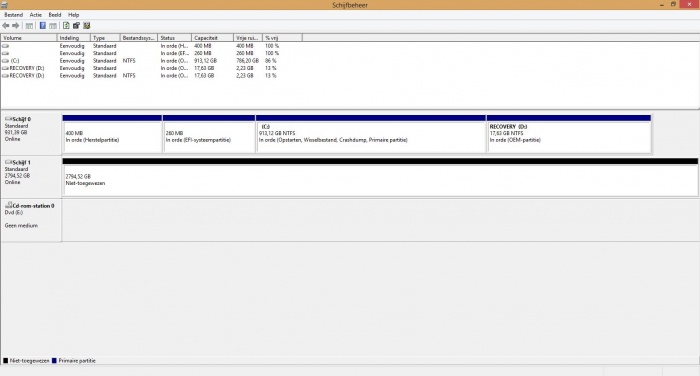Click the show/hide console tree icon
This screenshot has height=376, width=700.
29,26
